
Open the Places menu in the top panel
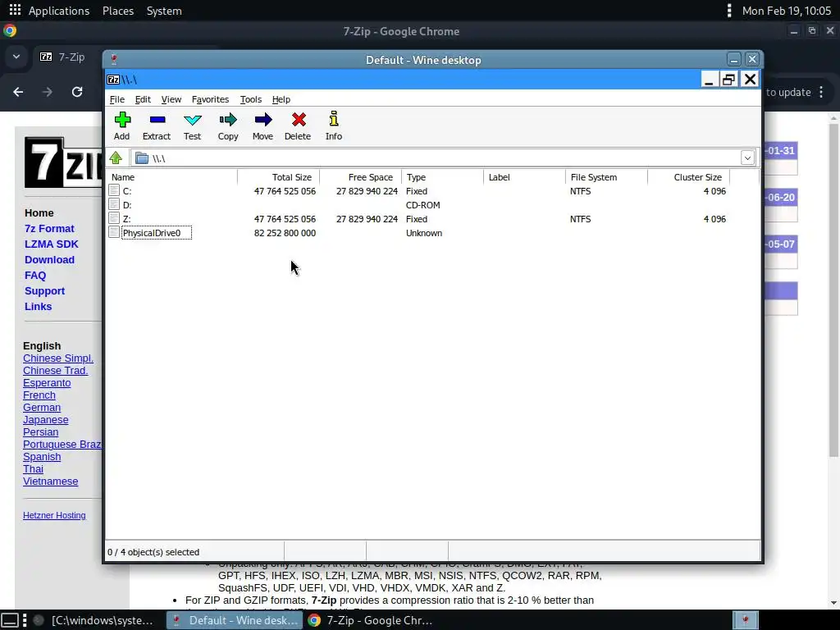[118, 11]
